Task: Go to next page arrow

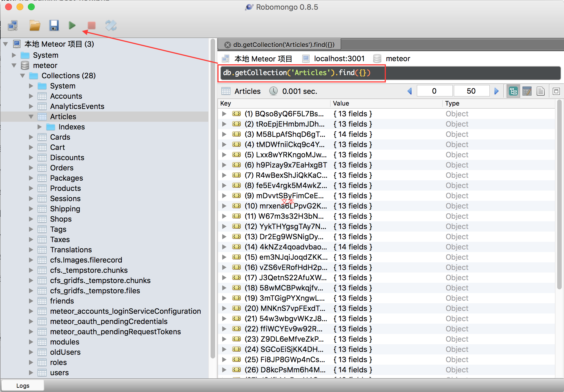Action: (x=497, y=91)
